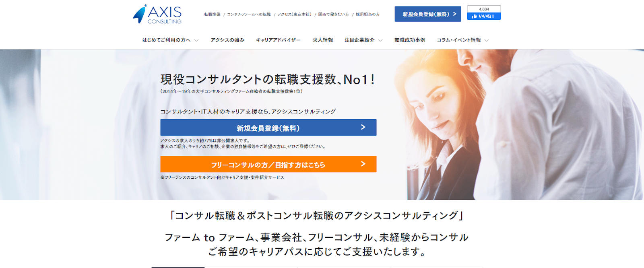Expand the はじめてご利用の方へ menu
The width and height of the screenshot is (644, 268).
pos(170,40)
